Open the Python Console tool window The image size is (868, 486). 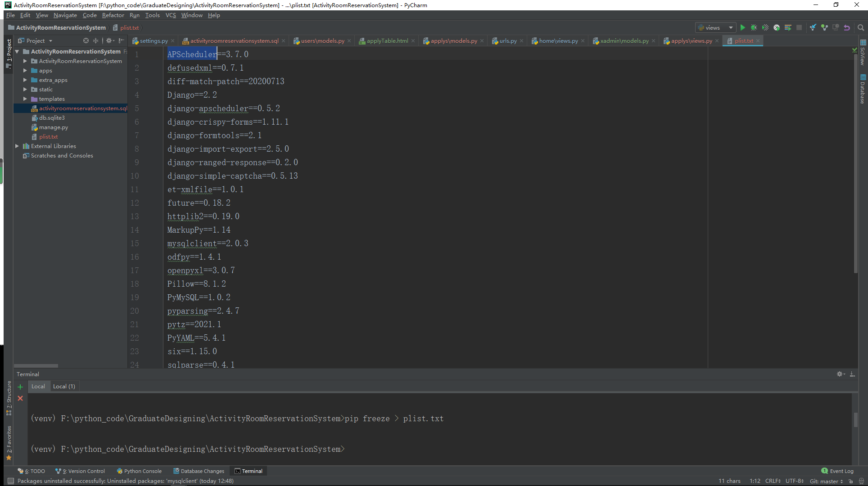click(x=139, y=471)
